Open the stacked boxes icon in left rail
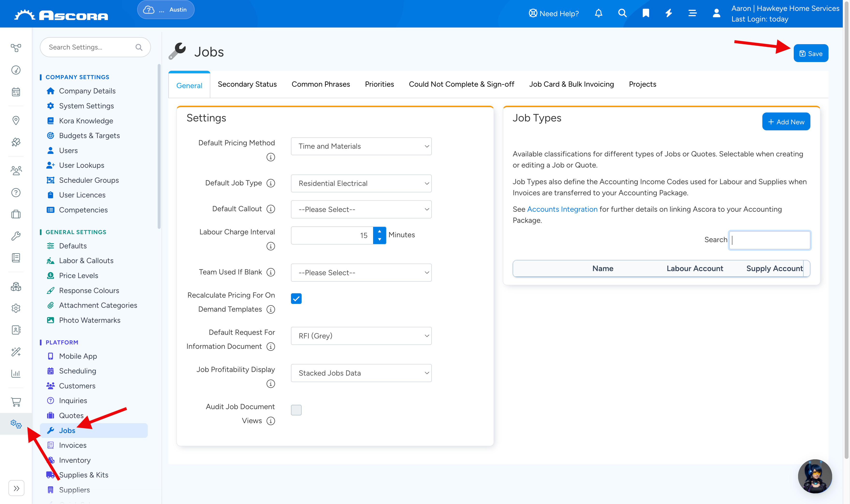The image size is (850, 504). tap(16, 287)
